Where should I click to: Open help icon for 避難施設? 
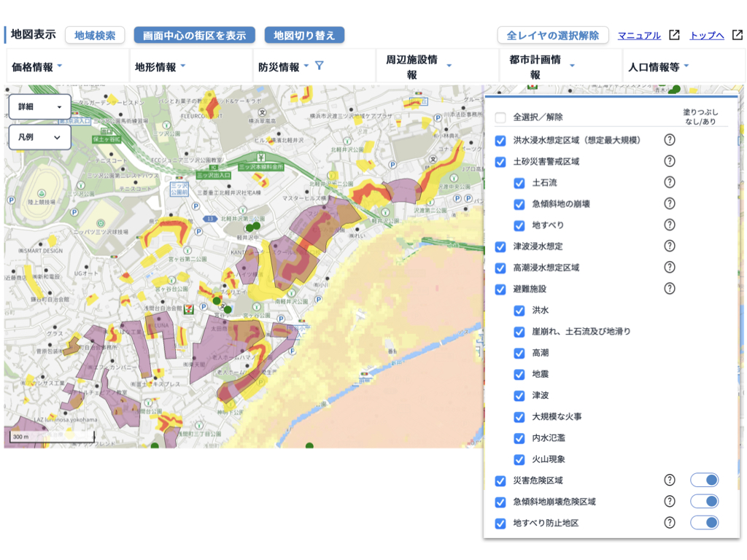pyautogui.click(x=669, y=289)
